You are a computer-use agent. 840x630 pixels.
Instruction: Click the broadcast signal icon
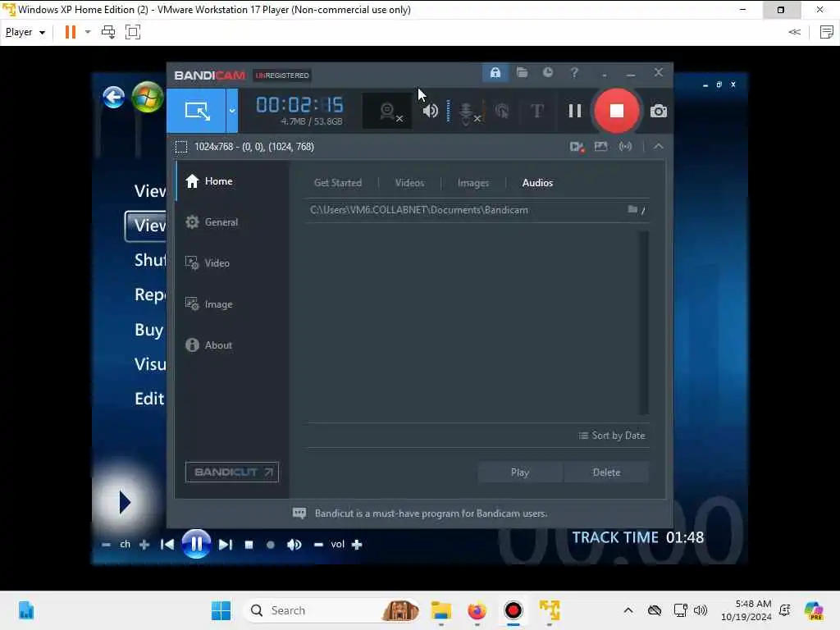625,146
